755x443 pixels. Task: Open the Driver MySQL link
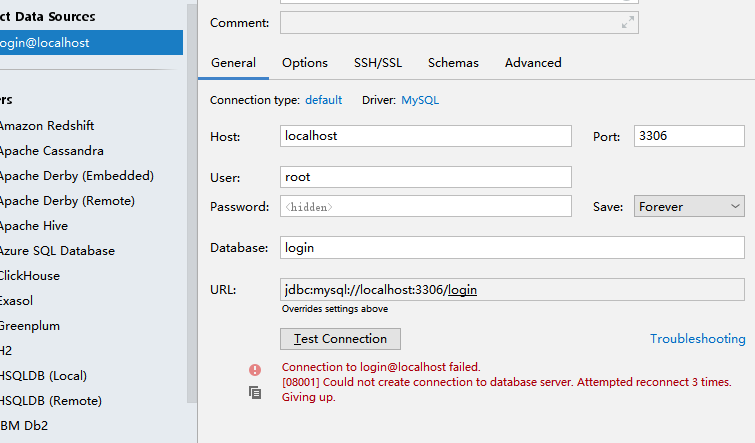point(420,100)
